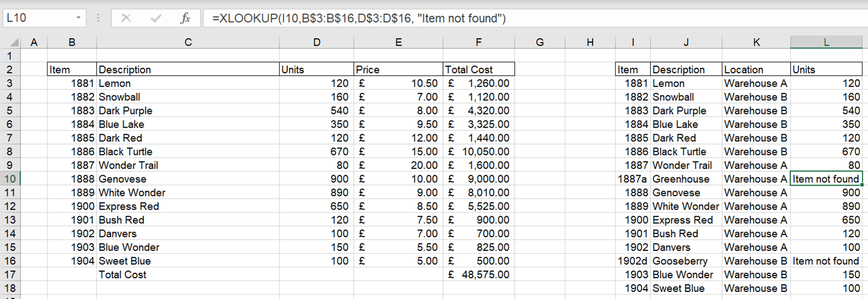Click the formula bar resize dots handle
This screenshot has width=868, height=299.
click(x=98, y=18)
